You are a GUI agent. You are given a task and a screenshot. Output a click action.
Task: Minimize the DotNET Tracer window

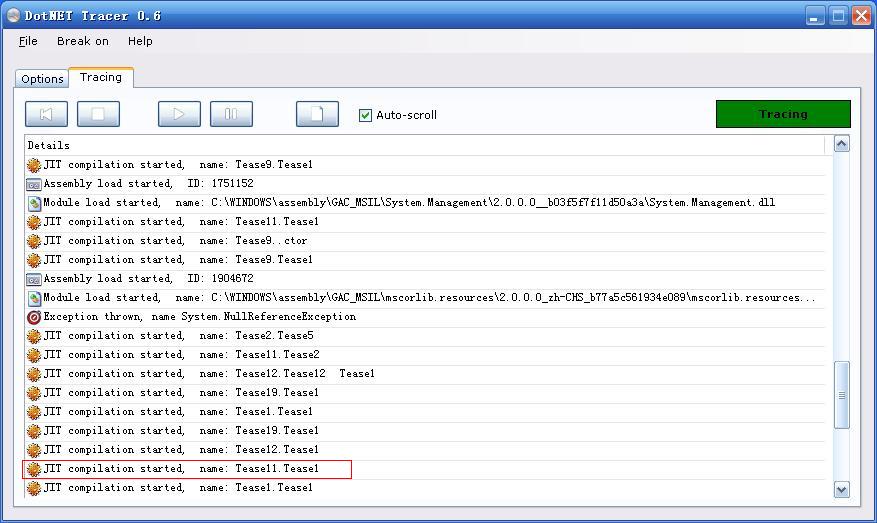click(815, 16)
